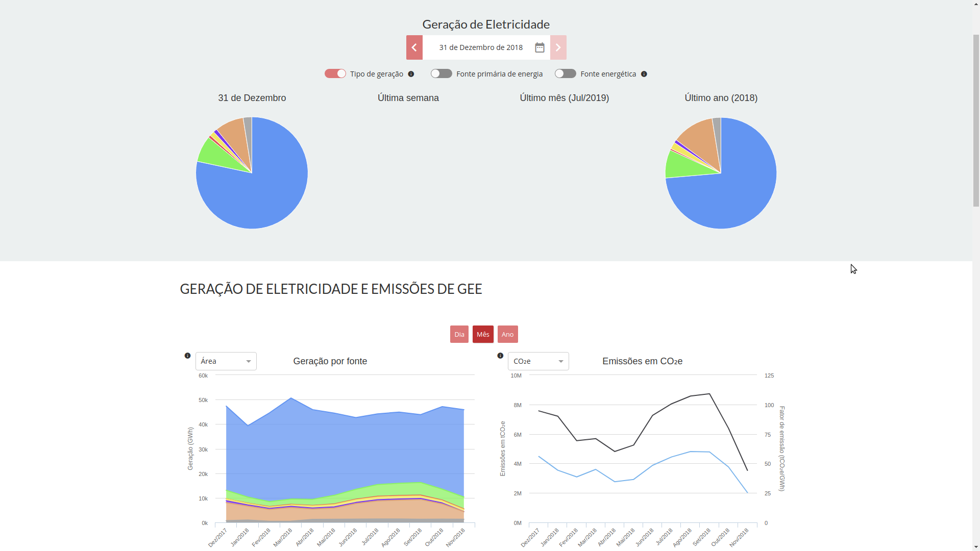Open the CO₂e emissions dropdown
980x551 pixels.
click(x=538, y=361)
